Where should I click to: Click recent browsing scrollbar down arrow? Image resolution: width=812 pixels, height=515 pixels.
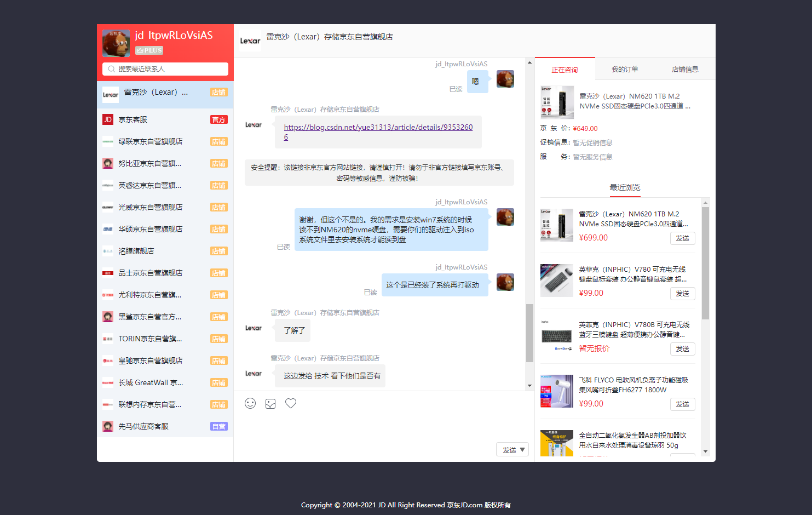click(x=705, y=451)
